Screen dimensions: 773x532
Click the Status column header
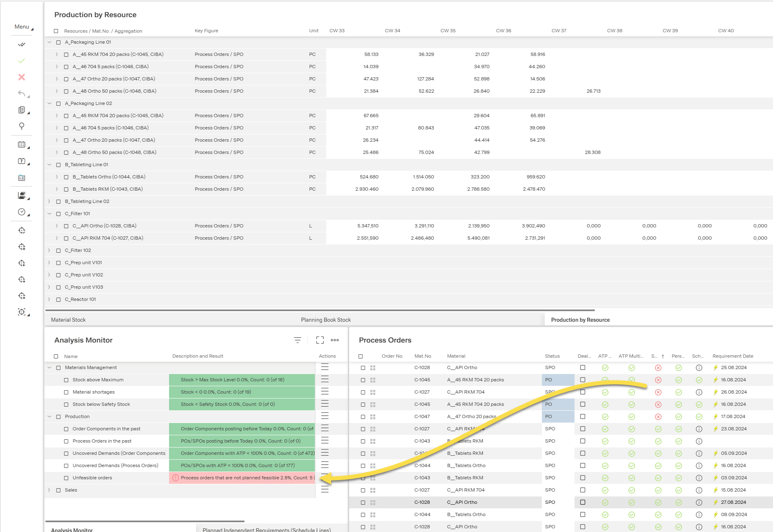coord(552,356)
